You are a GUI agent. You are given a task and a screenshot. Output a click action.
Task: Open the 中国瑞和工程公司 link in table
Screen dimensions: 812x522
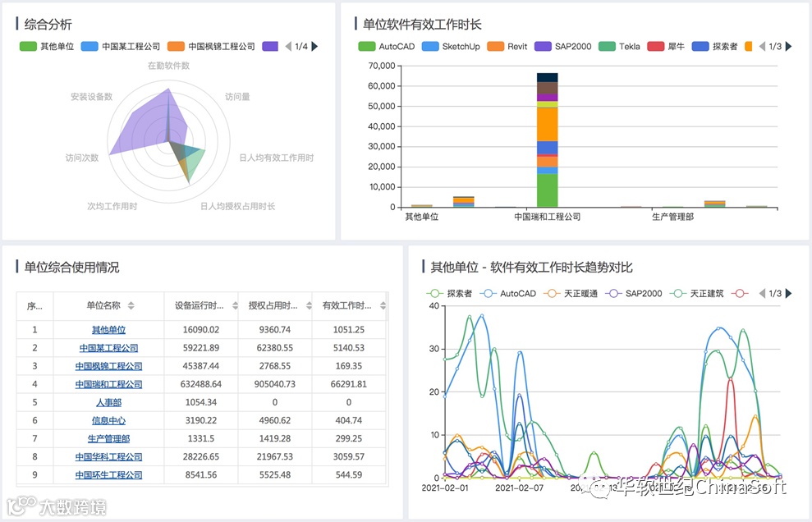tap(108, 384)
